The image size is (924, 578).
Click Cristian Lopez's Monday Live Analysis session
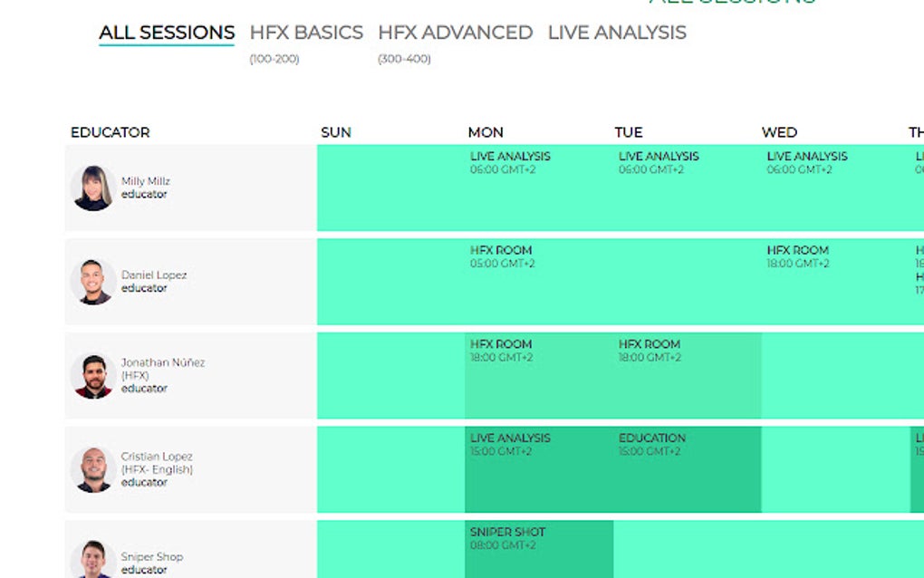(510, 444)
